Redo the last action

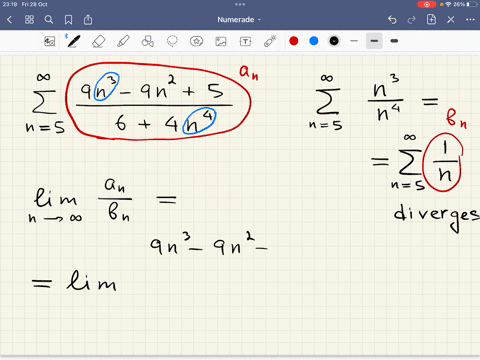[x=412, y=20]
